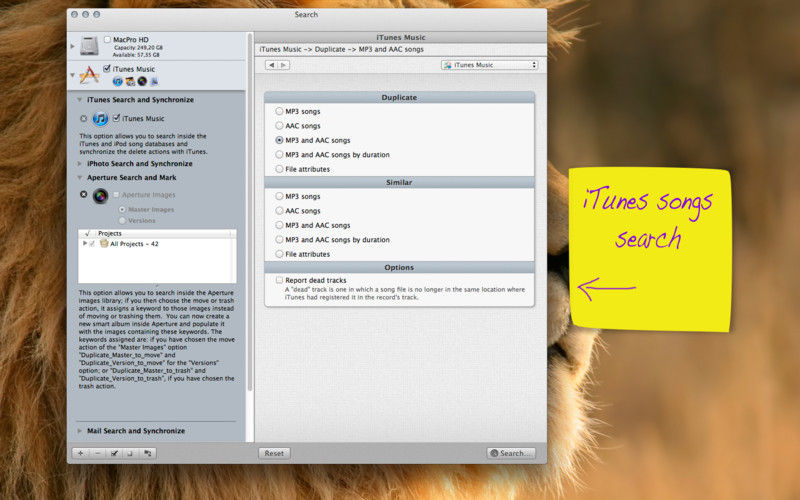
Task: Select Similar File attributes radio button
Action: (x=279, y=254)
